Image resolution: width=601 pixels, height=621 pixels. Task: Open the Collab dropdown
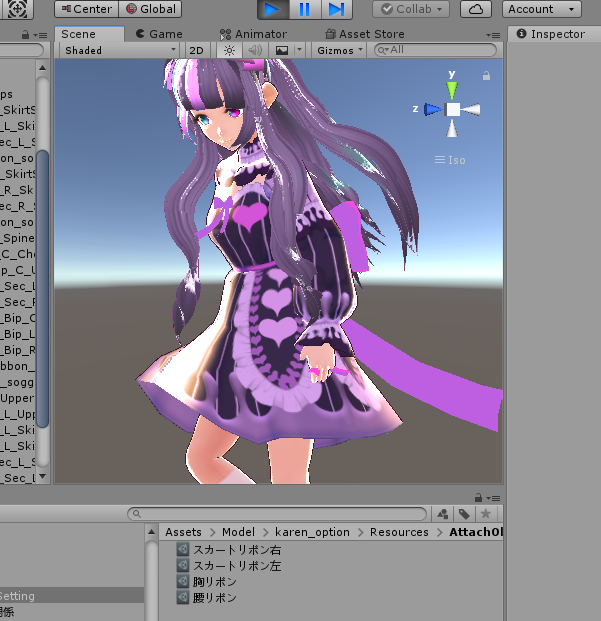coord(411,9)
